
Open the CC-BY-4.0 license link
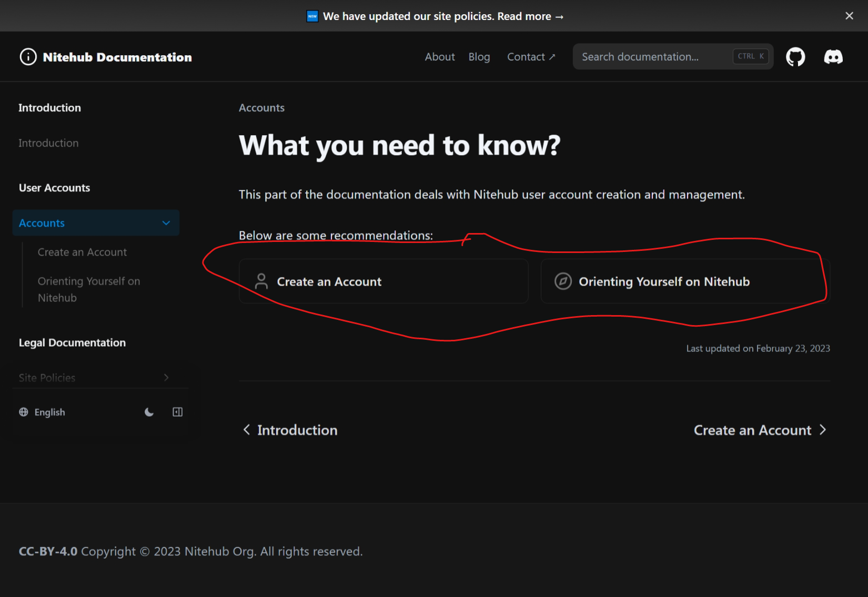[x=48, y=551]
